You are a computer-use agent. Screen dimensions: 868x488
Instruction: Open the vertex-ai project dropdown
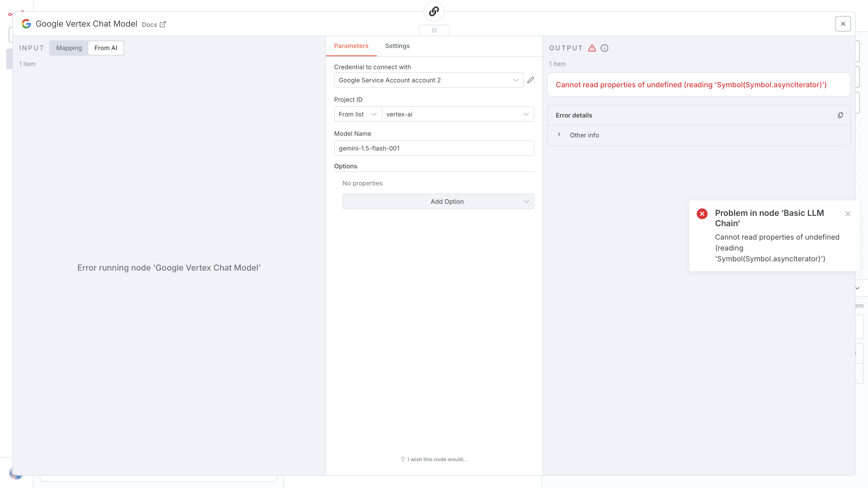coord(457,114)
